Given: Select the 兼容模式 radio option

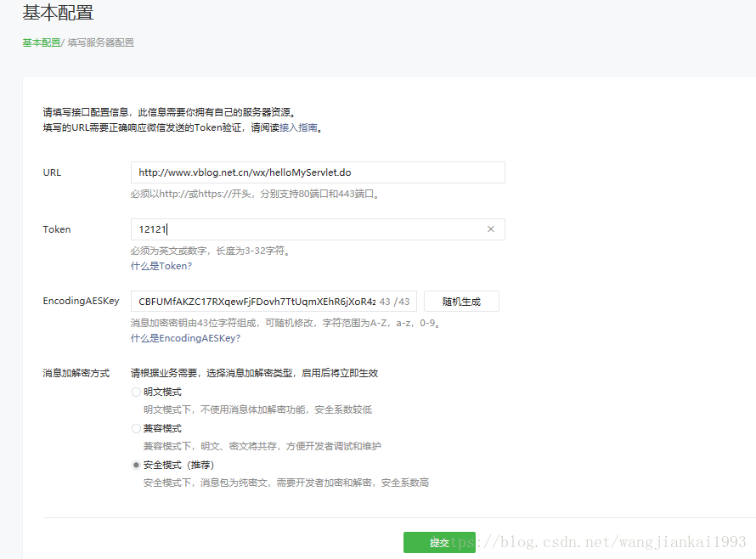Looking at the screenshot, I should [136, 428].
